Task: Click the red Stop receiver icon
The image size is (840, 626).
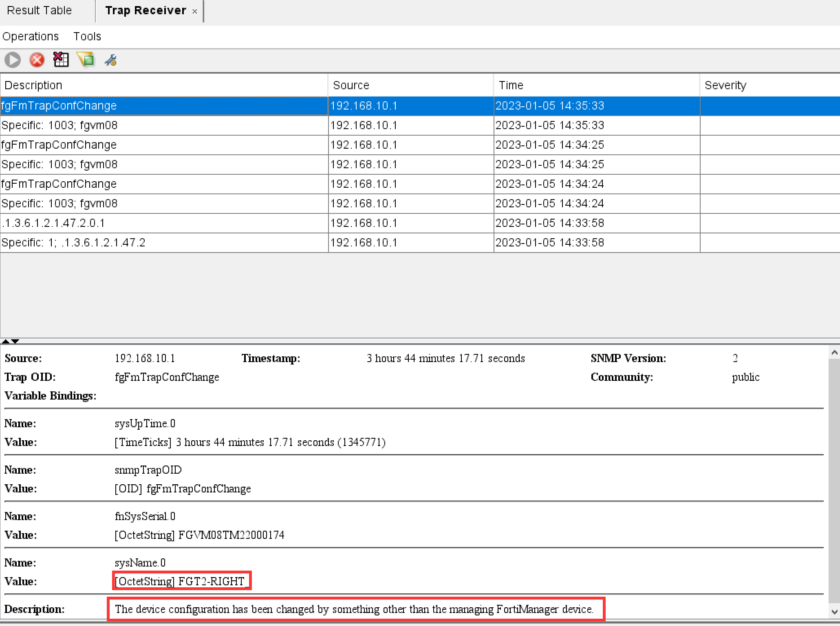Action: pyautogui.click(x=37, y=60)
